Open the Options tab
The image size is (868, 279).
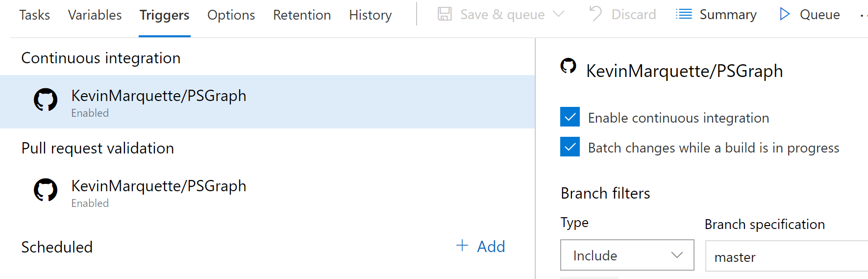click(231, 15)
